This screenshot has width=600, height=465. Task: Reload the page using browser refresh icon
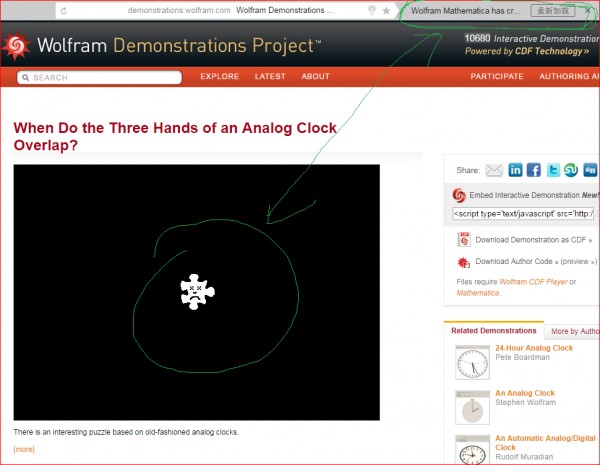pos(64,11)
